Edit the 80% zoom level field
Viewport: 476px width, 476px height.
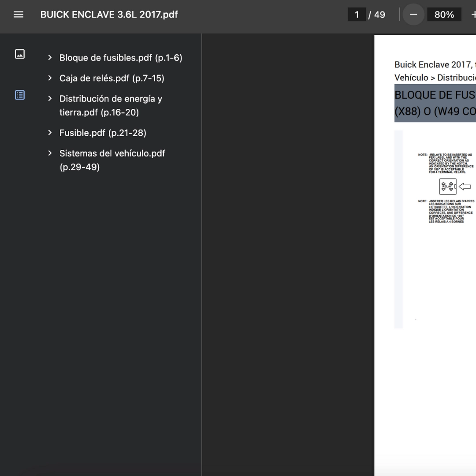click(444, 15)
